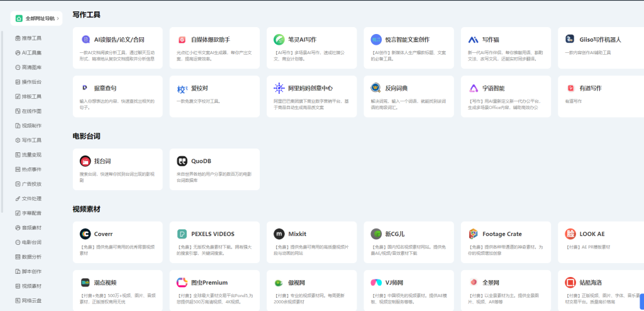Select AI工具集 in the sidebar
Image resolution: width=644 pixels, height=311 pixels.
click(x=31, y=53)
